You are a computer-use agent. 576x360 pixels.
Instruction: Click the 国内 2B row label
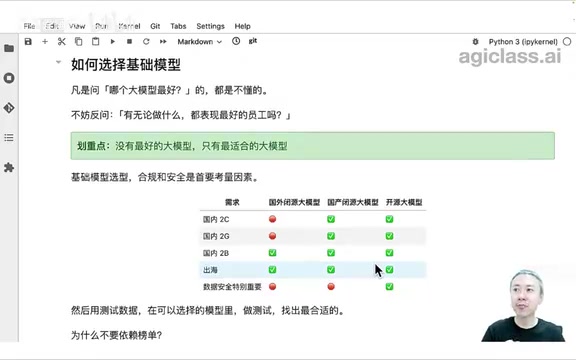[x=216, y=253]
